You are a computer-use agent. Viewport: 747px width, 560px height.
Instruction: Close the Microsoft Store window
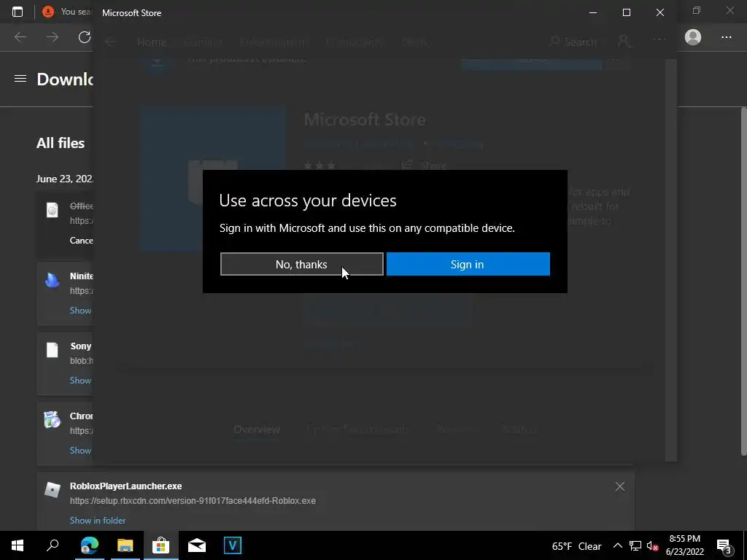tap(659, 12)
